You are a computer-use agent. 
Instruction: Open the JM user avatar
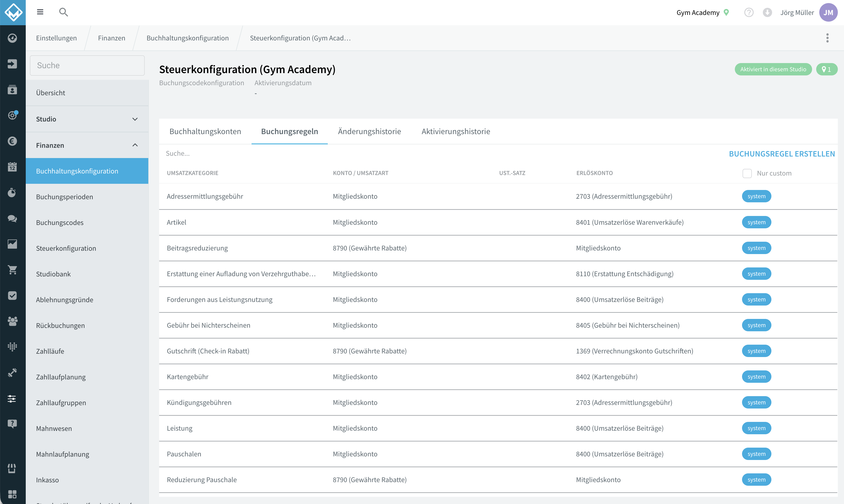click(x=828, y=13)
